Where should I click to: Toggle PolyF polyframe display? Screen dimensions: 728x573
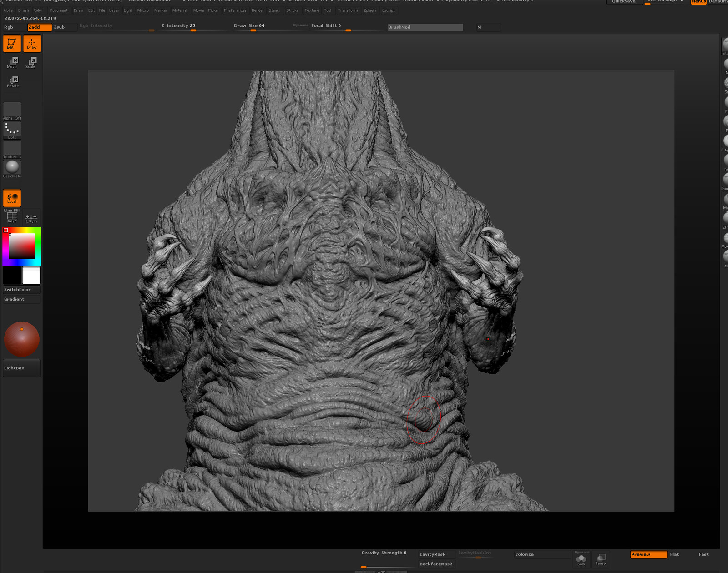coord(12,217)
